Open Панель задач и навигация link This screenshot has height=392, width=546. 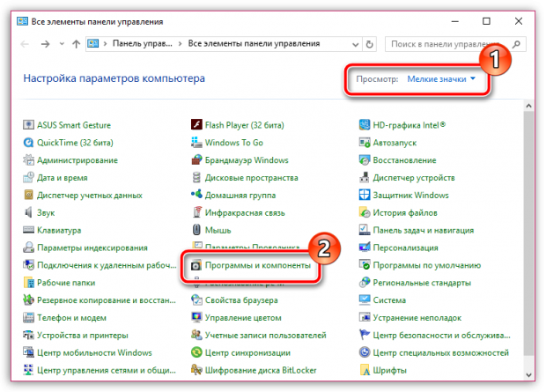(x=423, y=230)
